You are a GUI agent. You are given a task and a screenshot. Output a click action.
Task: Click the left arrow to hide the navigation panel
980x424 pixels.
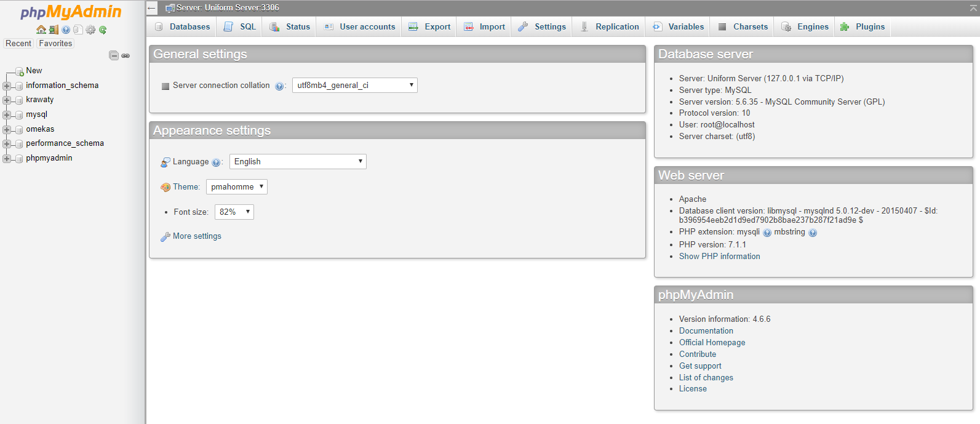click(x=152, y=8)
